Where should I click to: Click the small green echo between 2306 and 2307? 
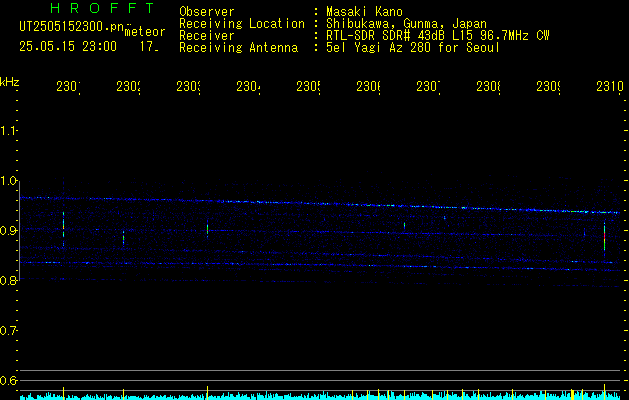(404, 225)
